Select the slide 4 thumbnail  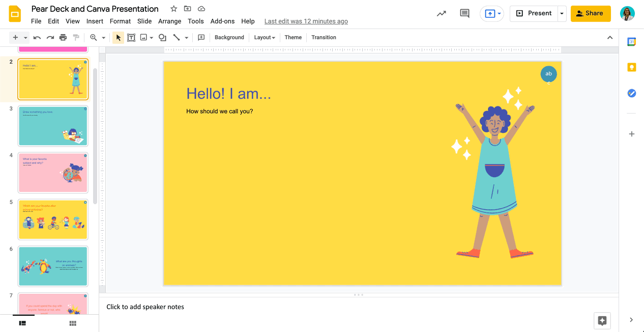(53, 173)
